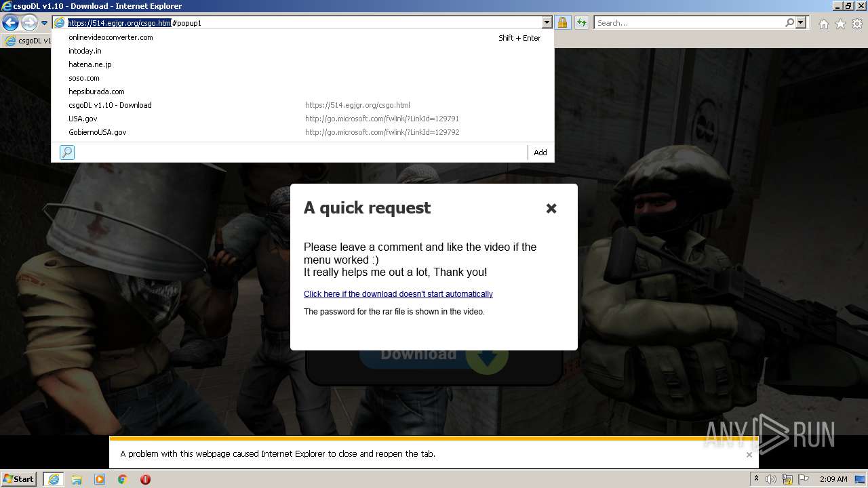Image resolution: width=868 pixels, height=488 pixels.
Task: Click the Refresh page icon
Action: pos(581,23)
